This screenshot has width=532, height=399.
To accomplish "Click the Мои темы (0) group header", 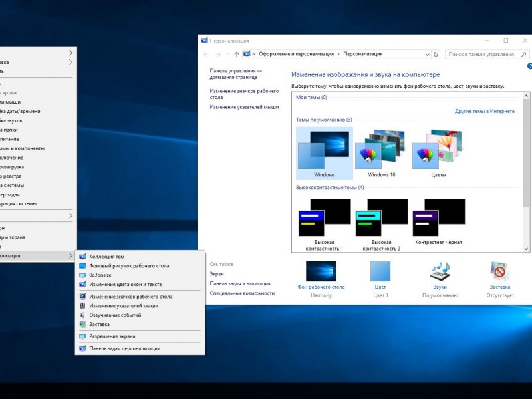I will [x=311, y=97].
